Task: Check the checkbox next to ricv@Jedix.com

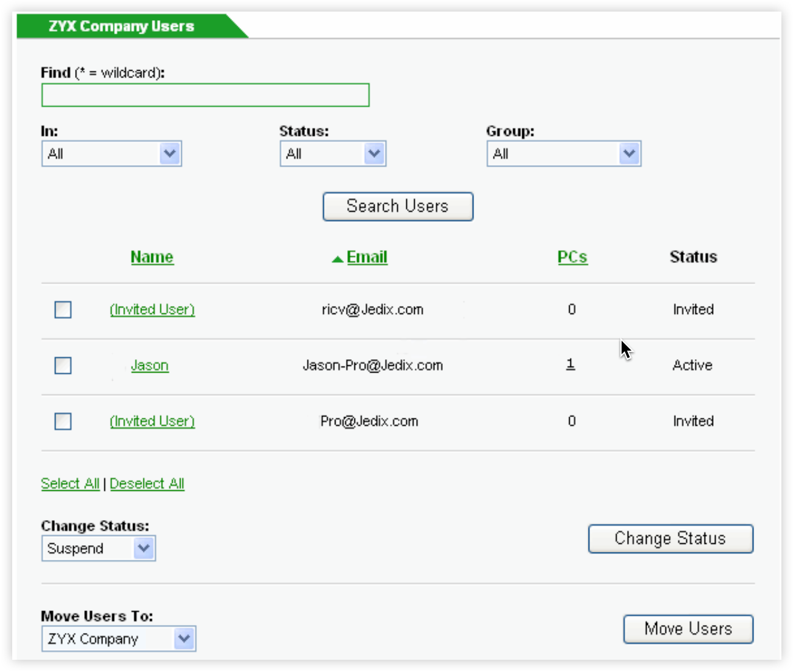Action: [x=62, y=310]
